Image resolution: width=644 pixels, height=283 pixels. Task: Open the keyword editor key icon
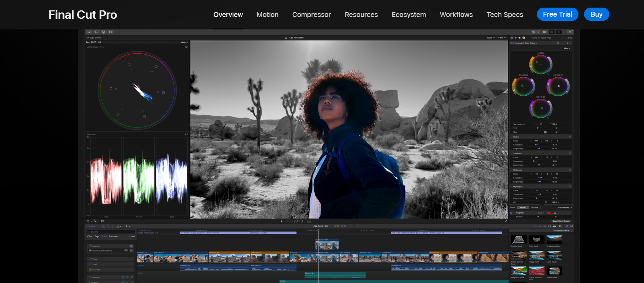tap(96, 32)
